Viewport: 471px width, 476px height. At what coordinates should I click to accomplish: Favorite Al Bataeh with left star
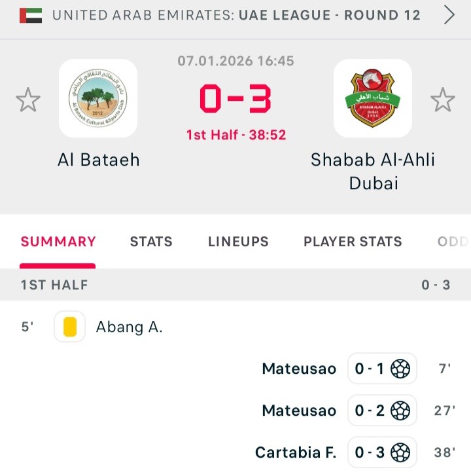28,100
